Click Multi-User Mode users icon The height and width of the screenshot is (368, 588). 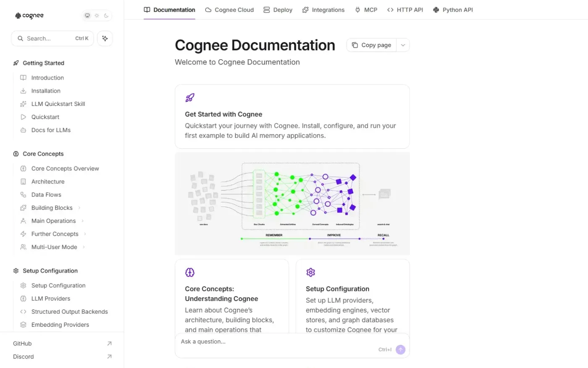coord(24,247)
